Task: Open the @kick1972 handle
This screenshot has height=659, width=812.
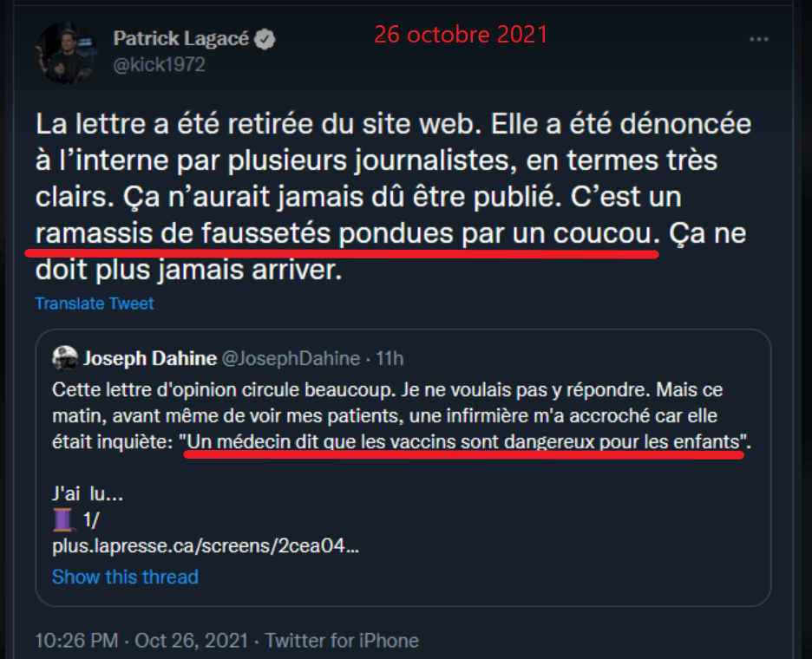Action: click(x=159, y=64)
